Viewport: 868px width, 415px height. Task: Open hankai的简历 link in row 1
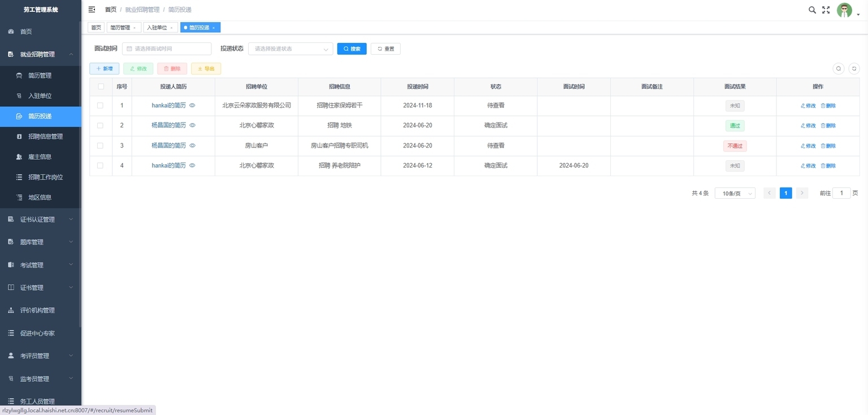tap(168, 106)
